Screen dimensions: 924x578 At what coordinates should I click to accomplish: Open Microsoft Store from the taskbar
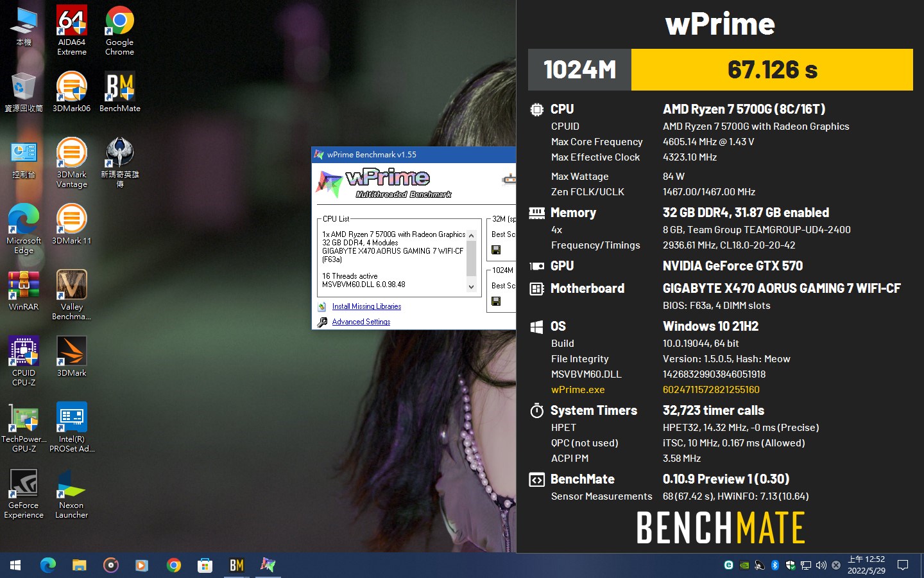(x=205, y=565)
